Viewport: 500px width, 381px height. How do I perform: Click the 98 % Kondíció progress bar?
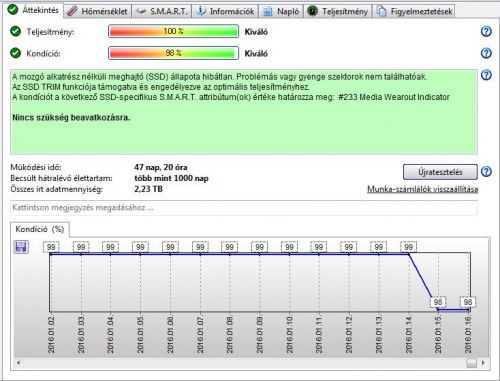point(173,53)
